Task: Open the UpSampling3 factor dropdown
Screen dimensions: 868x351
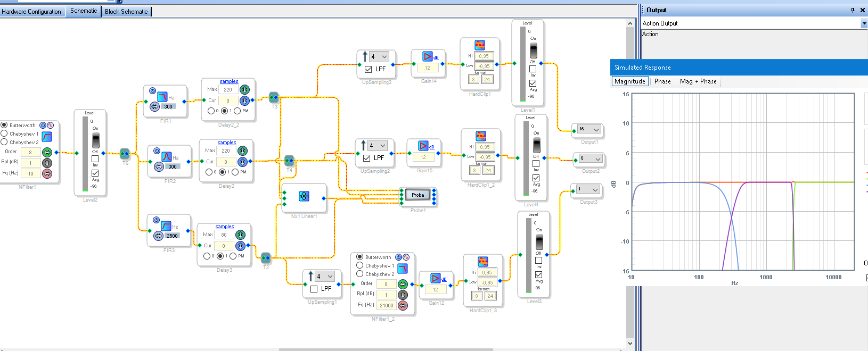Action: (x=384, y=56)
